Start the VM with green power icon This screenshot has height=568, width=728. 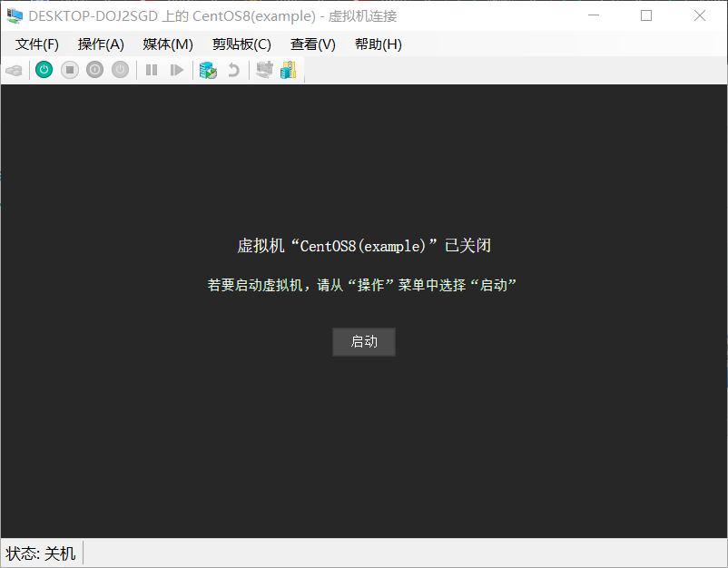(x=44, y=70)
